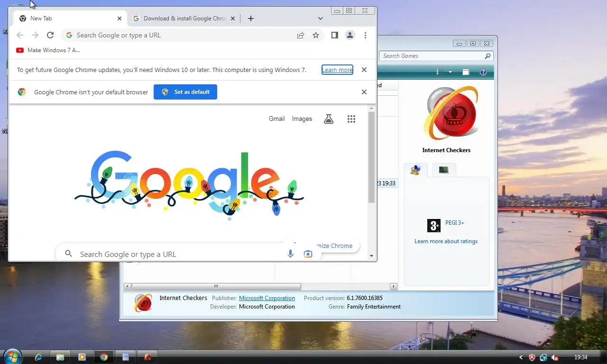This screenshot has width=607, height=364.
Task: Switch to Download & install Google Chrome tab
Action: point(184,18)
